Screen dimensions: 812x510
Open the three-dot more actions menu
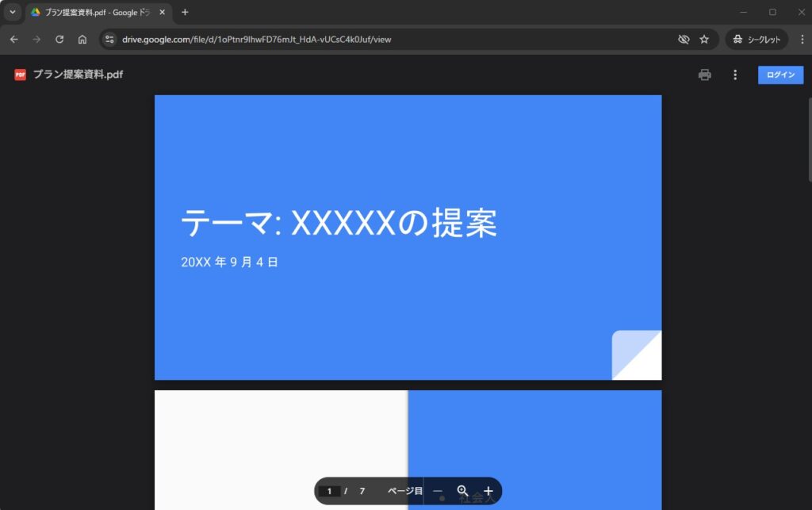pyautogui.click(x=735, y=75)
